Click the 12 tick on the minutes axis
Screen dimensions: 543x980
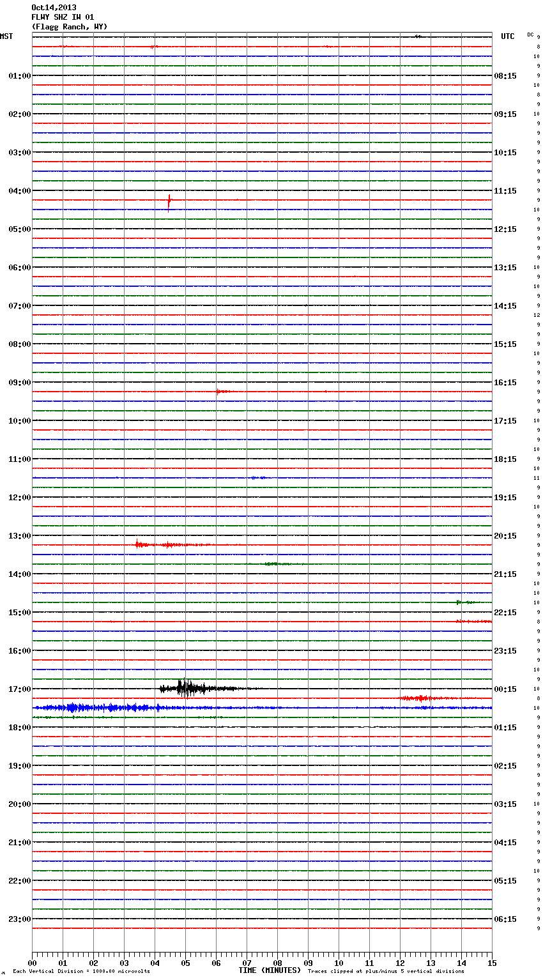click(x=400, y=963)
